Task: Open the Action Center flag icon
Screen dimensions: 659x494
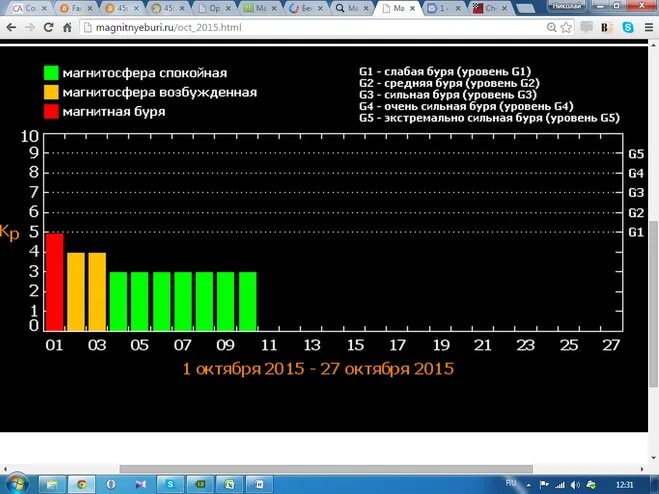Action: [544, 485]
